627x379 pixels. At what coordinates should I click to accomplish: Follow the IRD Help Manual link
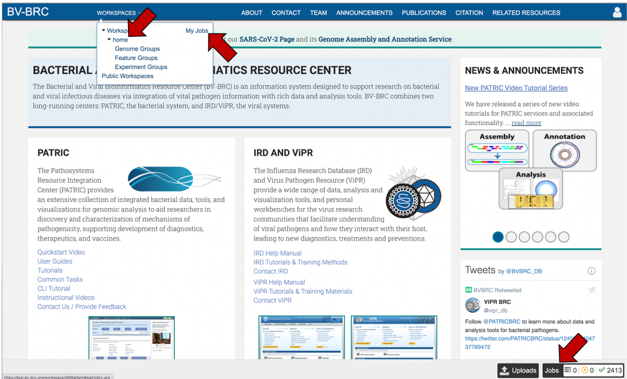(x=278, y=253)
